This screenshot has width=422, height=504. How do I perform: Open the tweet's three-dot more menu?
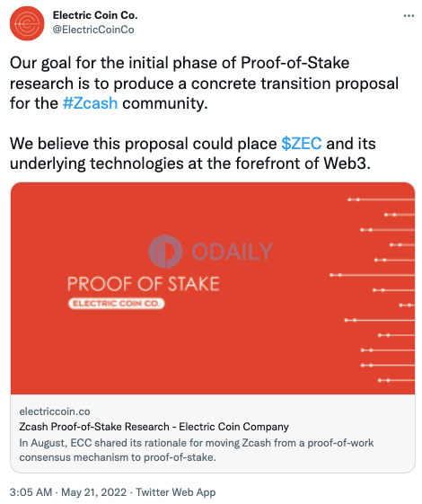pos(409,16)
